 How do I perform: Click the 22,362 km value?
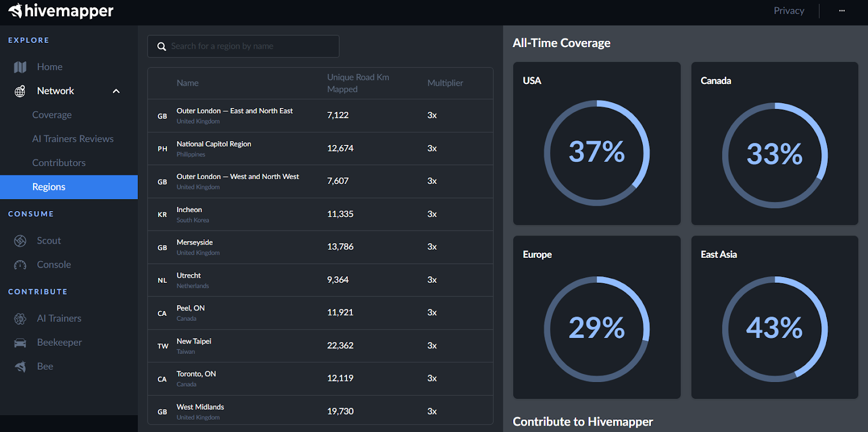[x=340, y=346]
